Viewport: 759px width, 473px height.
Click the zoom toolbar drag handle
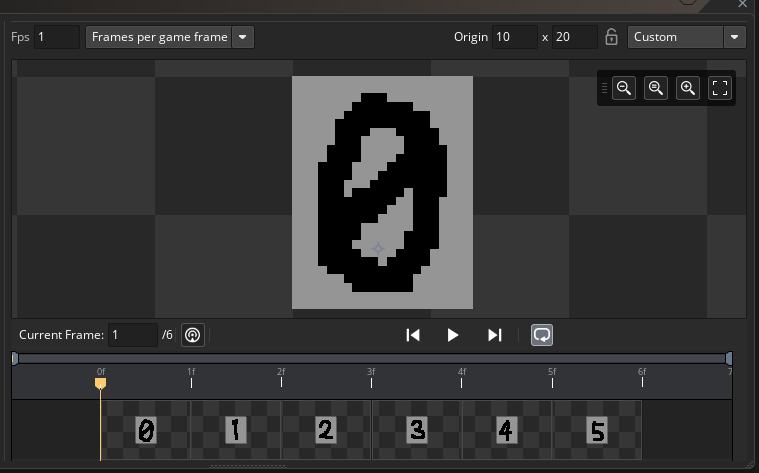pyautogui.click(x=604, y=88)
